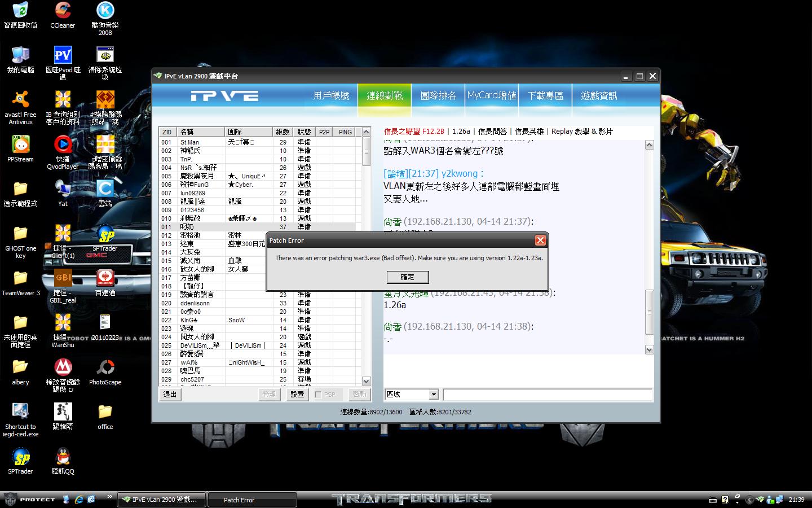The image size is (812, 508).
Task: Open the 20110223 text file icon
Action: [x=105, y=327]
